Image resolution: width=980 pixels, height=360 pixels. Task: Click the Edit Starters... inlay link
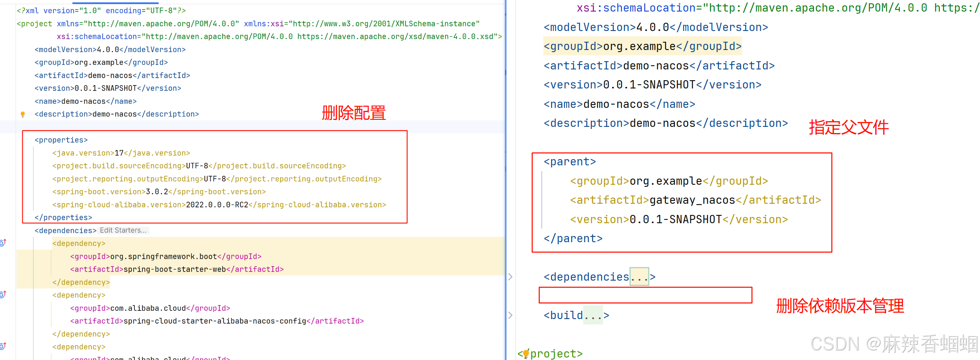pos(123,231)
